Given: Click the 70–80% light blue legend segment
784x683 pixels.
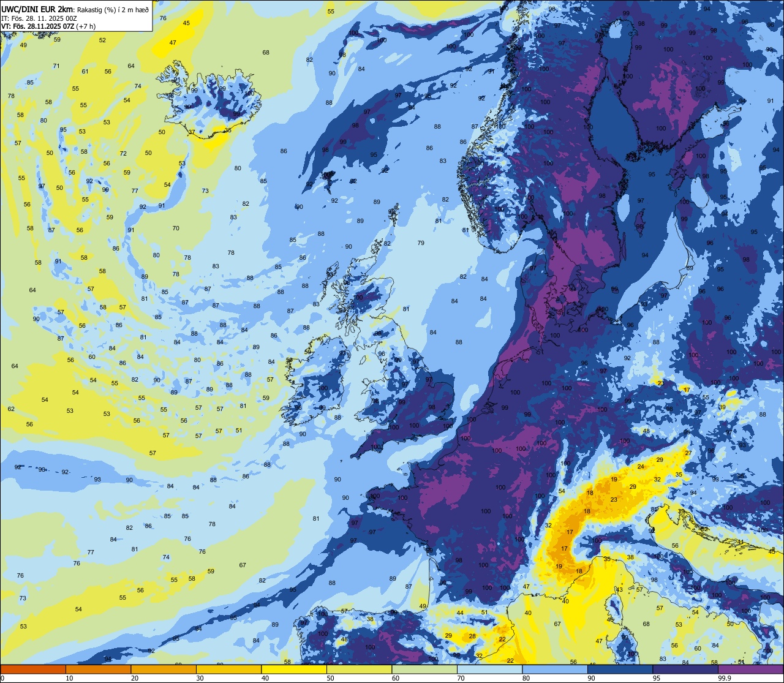Looking at the screenshot, I should 489,669.
